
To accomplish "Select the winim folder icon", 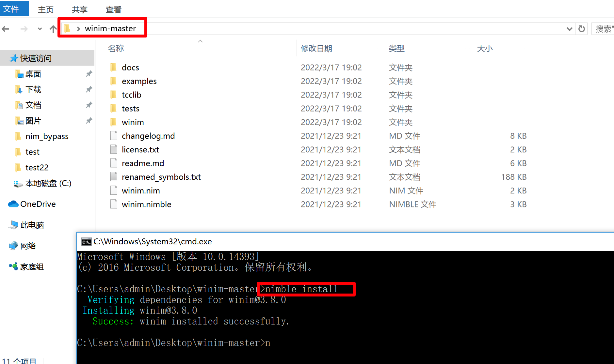I will tap(113, 122).
